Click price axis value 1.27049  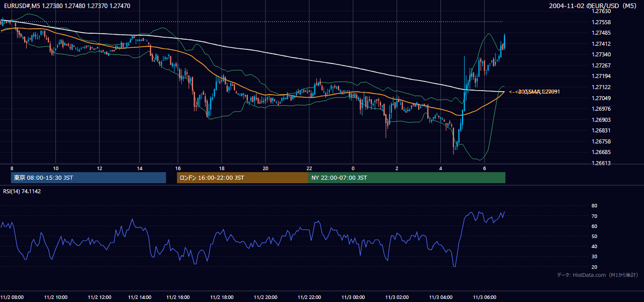click(601, 98)
